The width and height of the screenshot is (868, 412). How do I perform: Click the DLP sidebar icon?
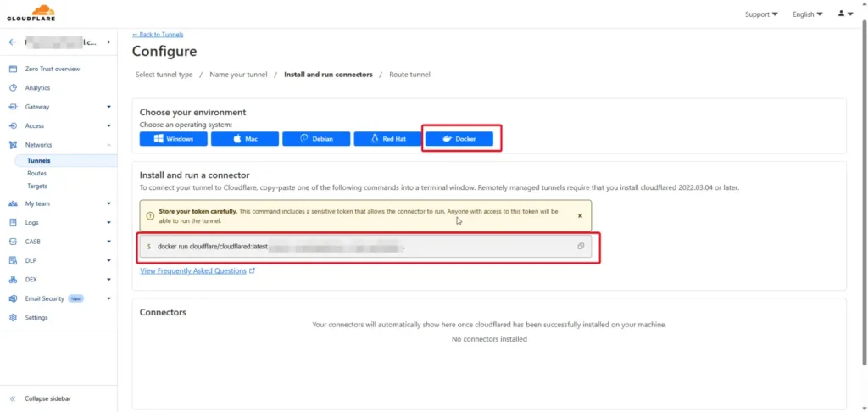(14, 260)
